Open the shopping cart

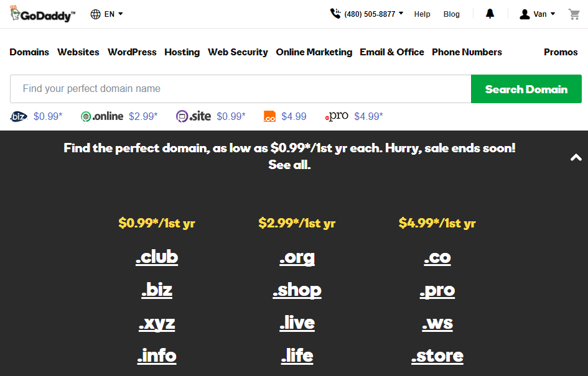[574, 14]
